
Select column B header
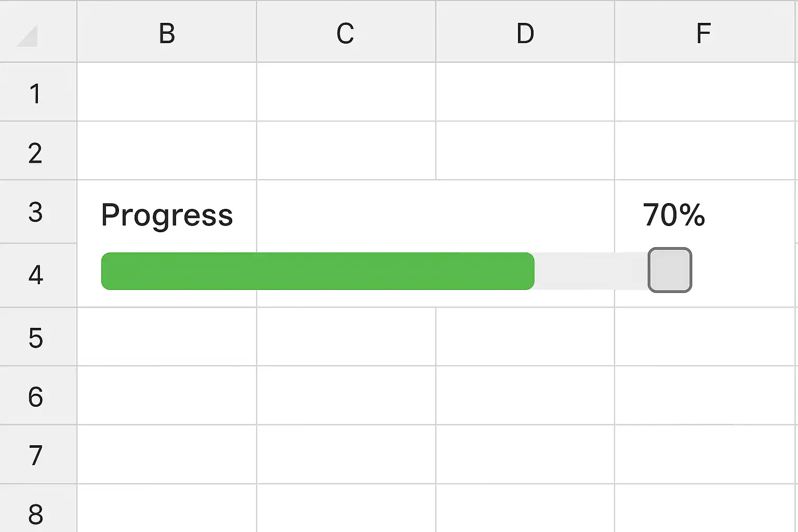point(167,33)
